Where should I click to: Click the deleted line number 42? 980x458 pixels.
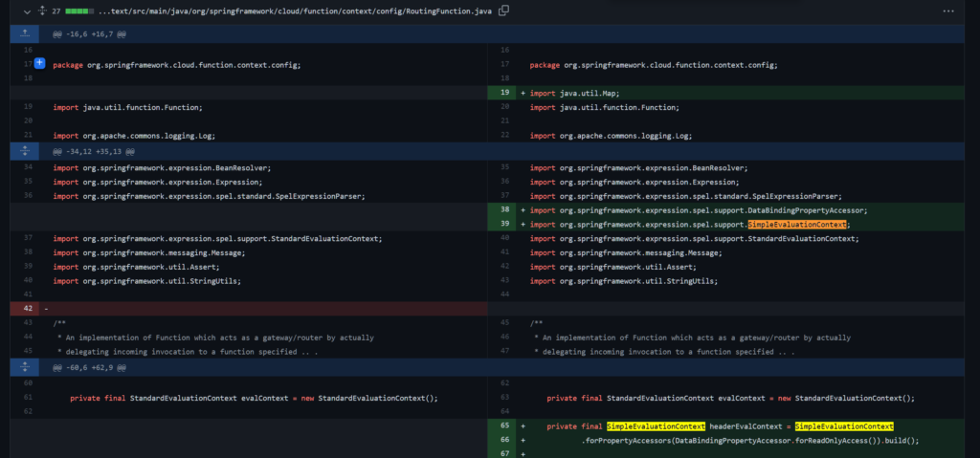coord(27,309)
